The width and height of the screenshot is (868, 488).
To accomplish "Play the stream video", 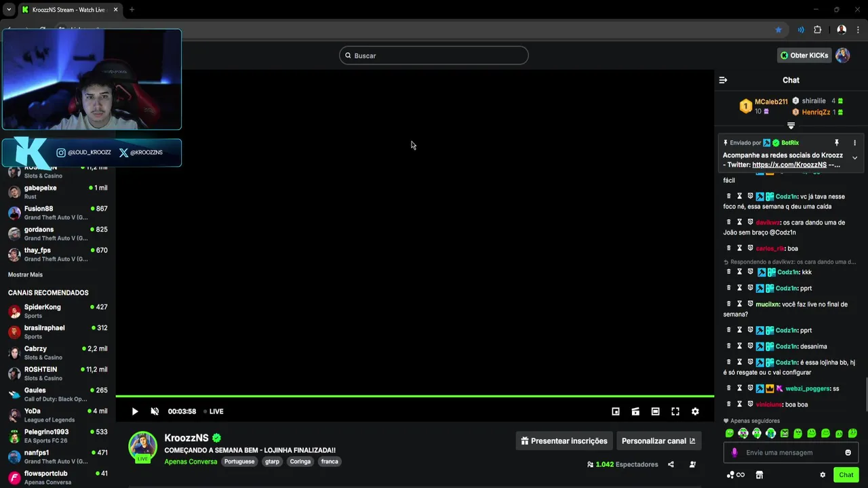I will (x=135, y=411).
